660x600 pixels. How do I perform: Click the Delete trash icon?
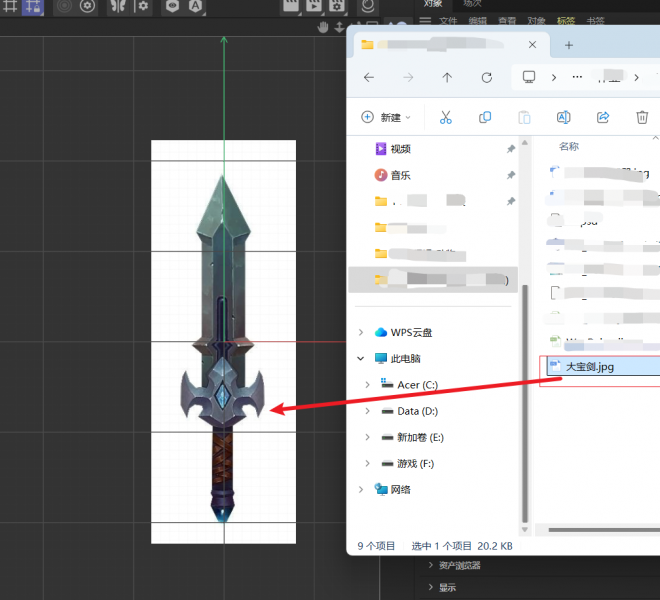[x=642, y=117]
